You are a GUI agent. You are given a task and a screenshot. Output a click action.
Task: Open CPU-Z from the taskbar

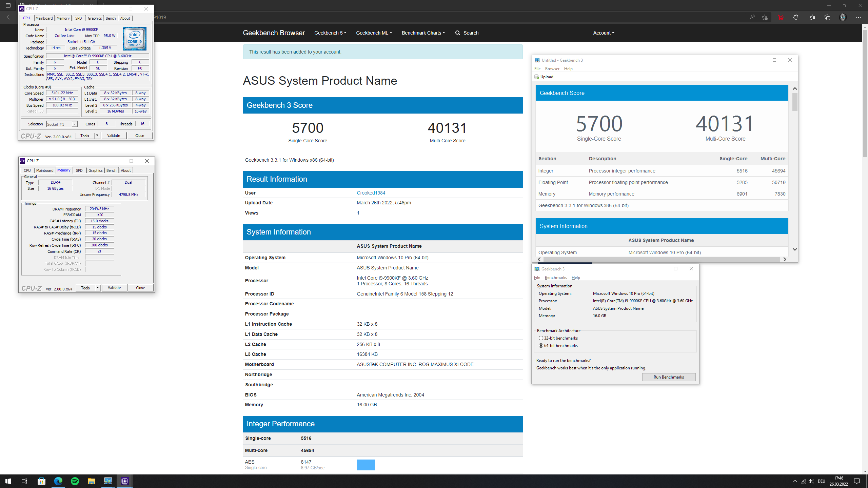pyautogui.click(x=125, y=481)
